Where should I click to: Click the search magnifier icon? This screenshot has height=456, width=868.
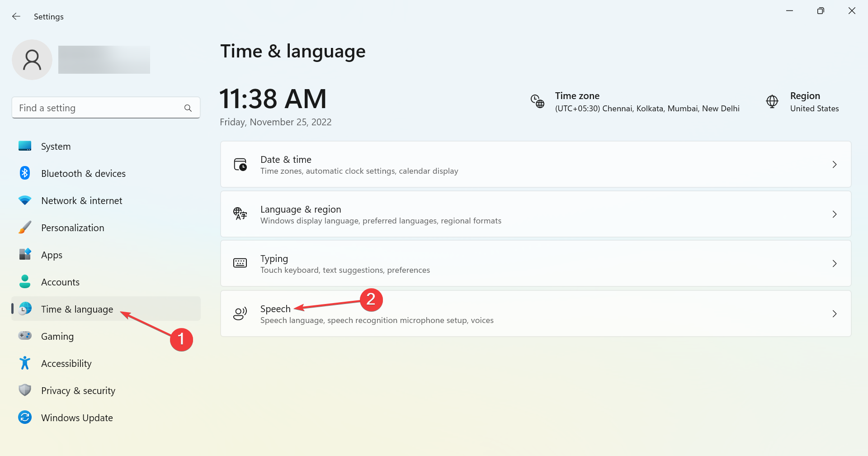[188, 108]
